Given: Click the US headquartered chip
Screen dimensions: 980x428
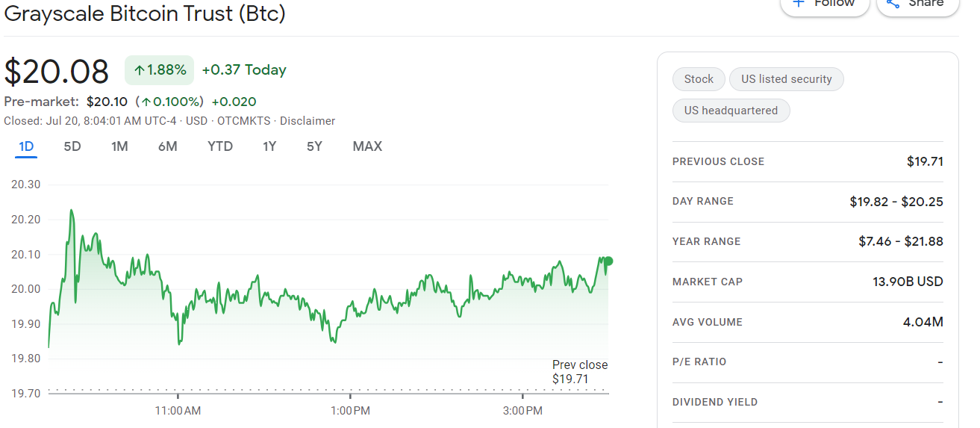Looking at the screenshot, I should click(x=731, y=111).
